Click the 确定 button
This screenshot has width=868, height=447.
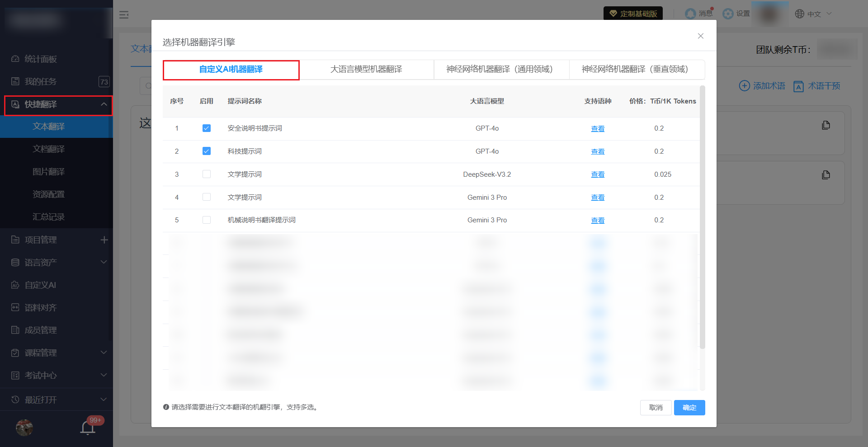pyautogui.click(x=689, y=408)
